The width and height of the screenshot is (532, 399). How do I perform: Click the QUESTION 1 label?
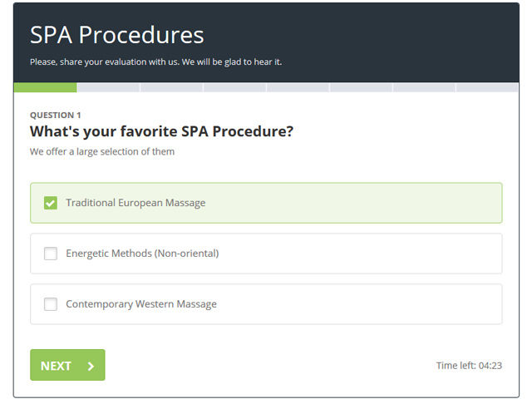click(x=56, y=116)
